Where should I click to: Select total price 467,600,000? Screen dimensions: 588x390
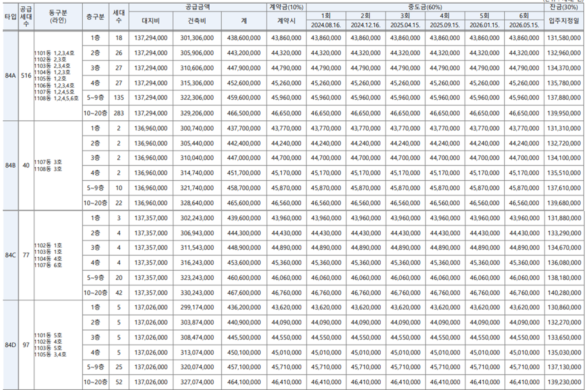pos(244,293)
